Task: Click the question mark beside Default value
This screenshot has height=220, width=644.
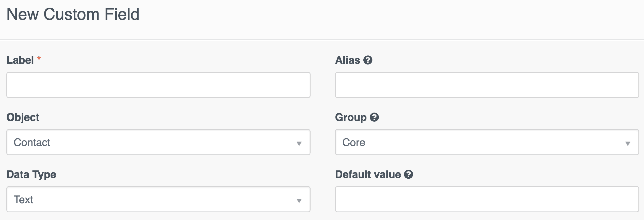Action: [408, 175]
